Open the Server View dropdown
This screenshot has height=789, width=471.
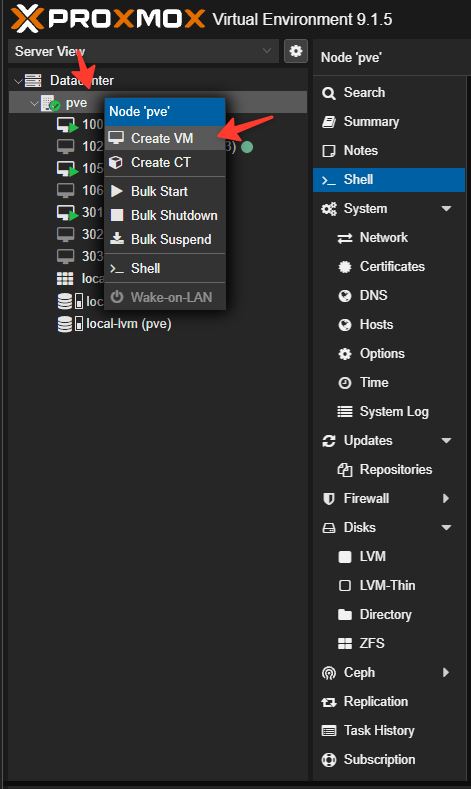pos(143,51)
